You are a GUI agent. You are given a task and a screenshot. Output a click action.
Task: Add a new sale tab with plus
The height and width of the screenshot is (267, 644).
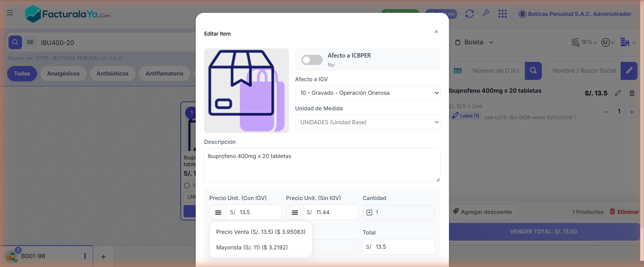104,257
